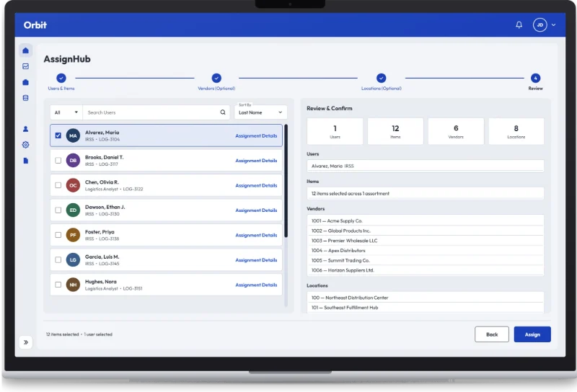Click the Orbit logo
The height and width of the screenshot is (392, 577).
(x=35, y=25)
